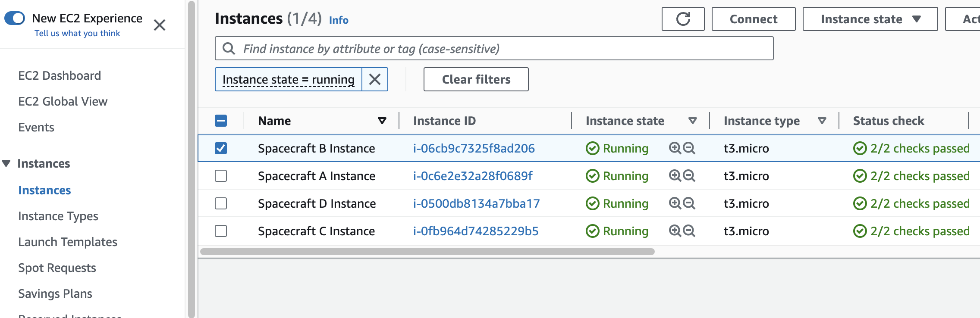
Task: Toggle the select-all header checkbox
Action: pos(221,121)
